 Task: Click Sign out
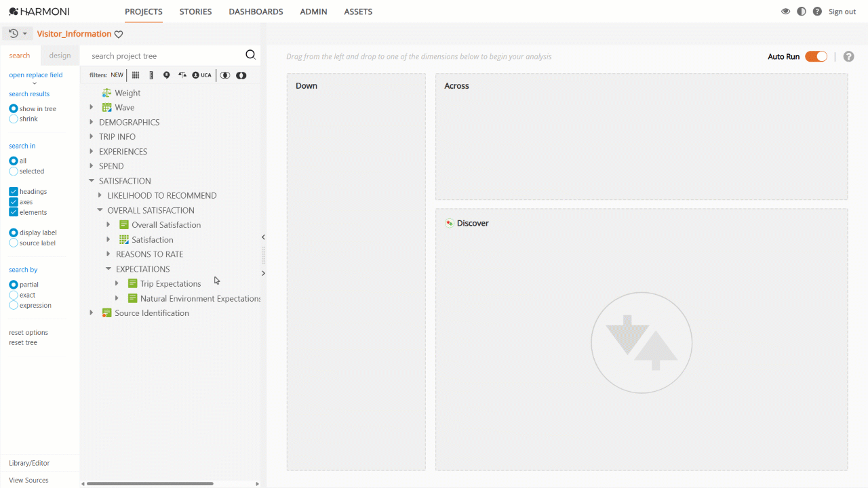pyautogui.click(x=842, y=12)
